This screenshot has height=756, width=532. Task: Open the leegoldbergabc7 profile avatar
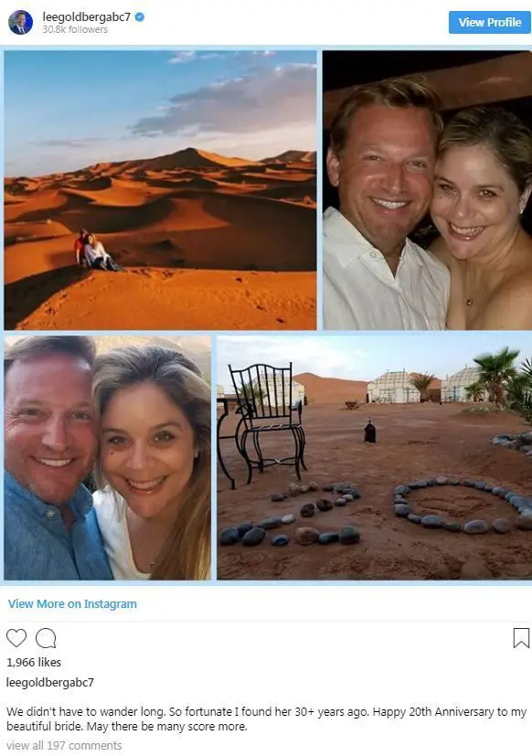click(x=21, y=22)
